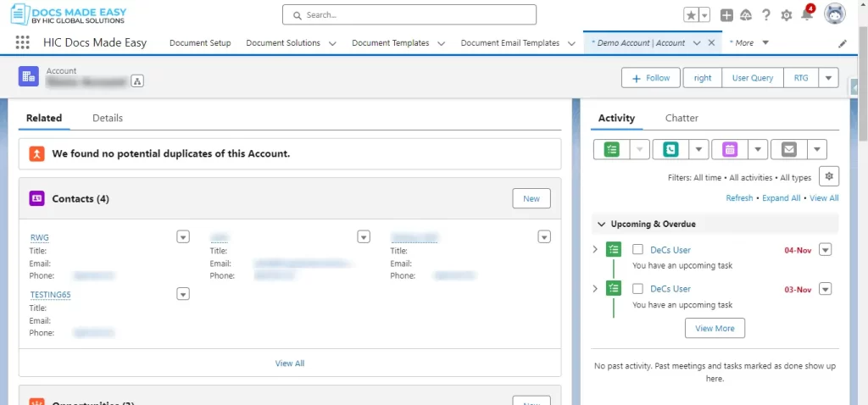Viewport: 868px width, 405px height.
Task: Open activity timeline settings gear
Action: tap(829, 176)
